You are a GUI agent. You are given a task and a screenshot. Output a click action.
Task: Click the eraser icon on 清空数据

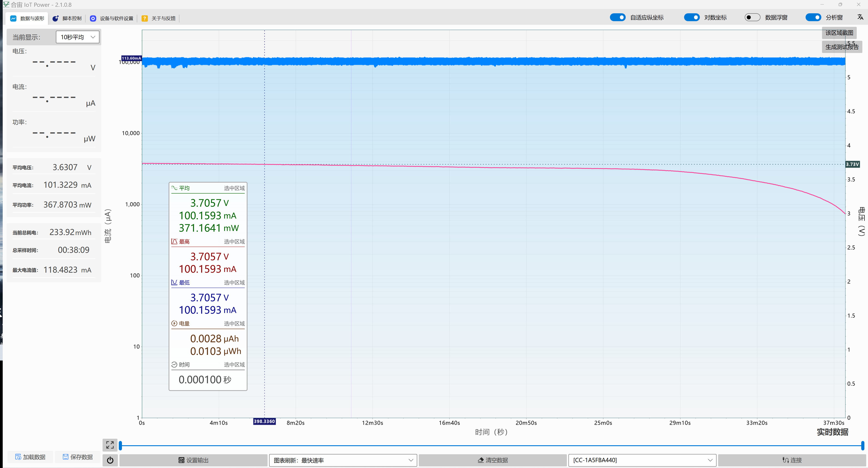(481, 460)
